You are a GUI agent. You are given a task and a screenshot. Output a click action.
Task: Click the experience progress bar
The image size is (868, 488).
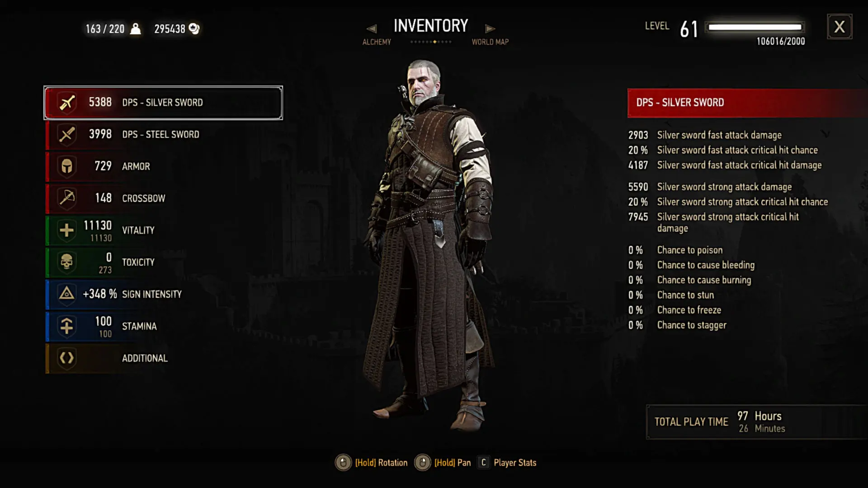click(755, 27)
